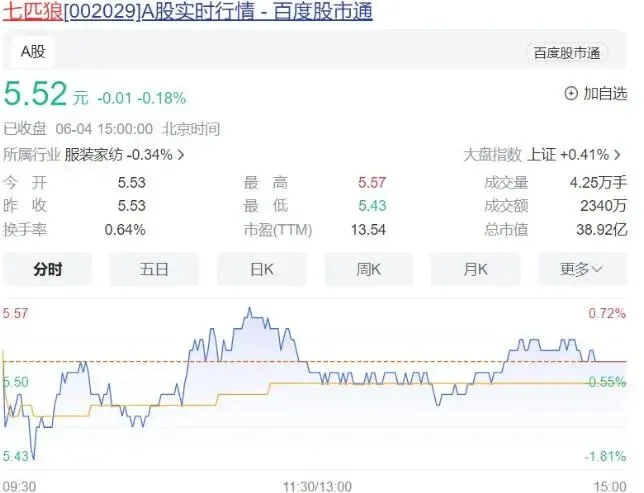Click the -1.81% axis label on chart
The width and height of the screenshot is (644, 493).
[606, 456]
